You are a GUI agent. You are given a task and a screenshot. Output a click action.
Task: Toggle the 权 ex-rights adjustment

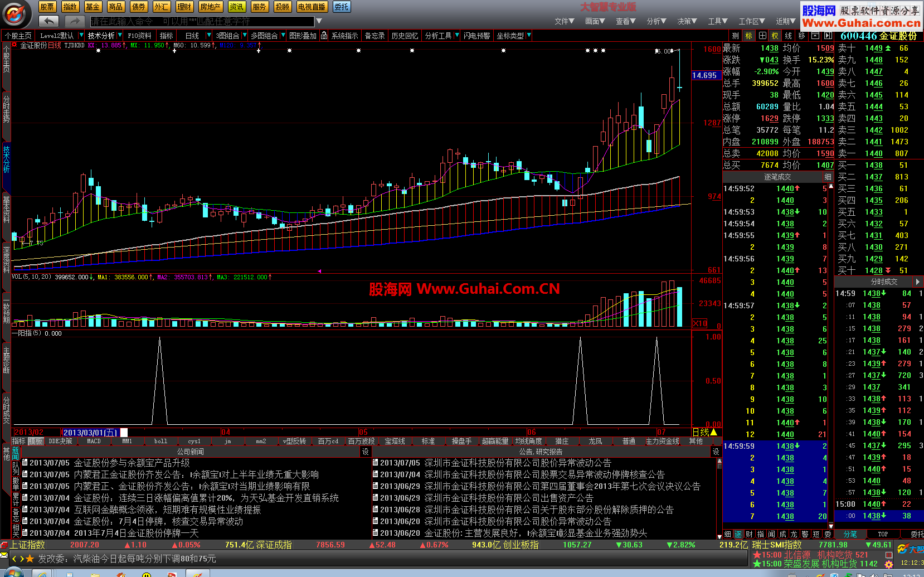click(775, 36)
